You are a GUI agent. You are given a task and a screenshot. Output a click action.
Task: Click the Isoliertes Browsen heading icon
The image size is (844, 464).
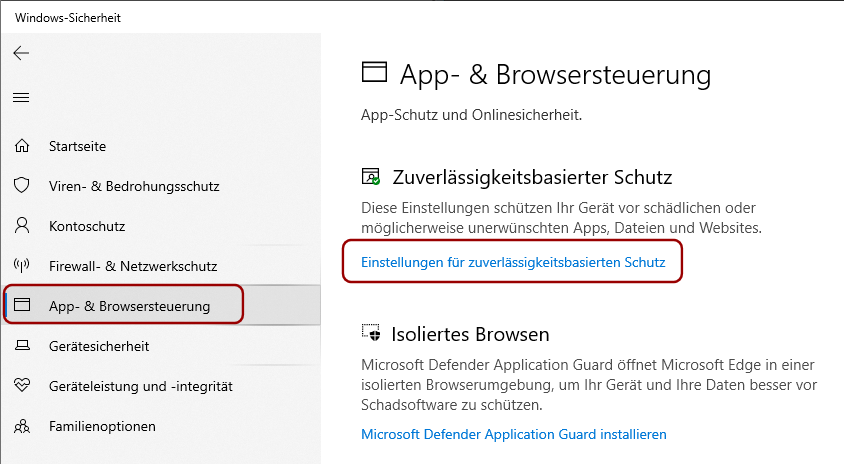[x=371, y=333]
